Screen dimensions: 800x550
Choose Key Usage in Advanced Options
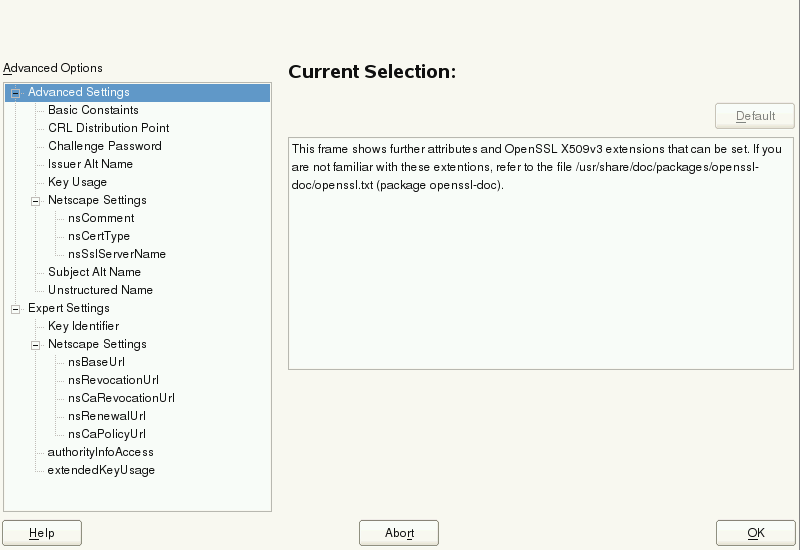point(77,182)
